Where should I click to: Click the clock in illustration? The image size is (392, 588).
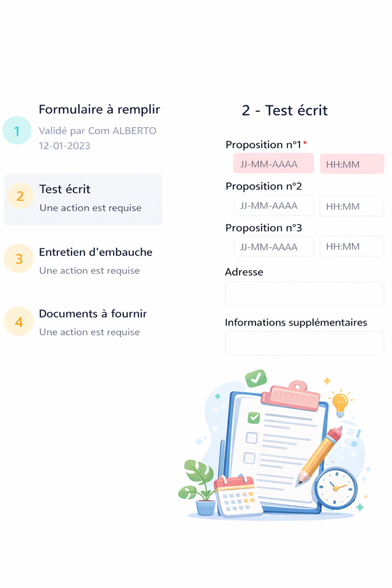click(335, 488)
